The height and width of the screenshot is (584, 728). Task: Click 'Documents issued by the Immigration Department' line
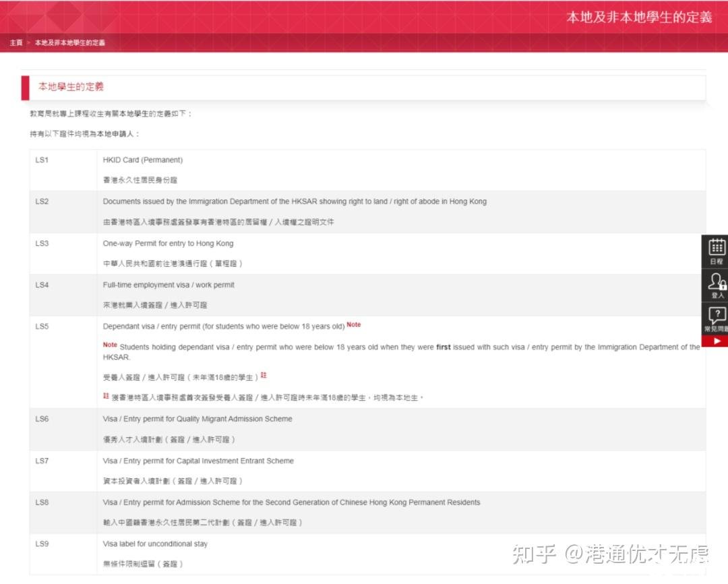tap(295, 202)
